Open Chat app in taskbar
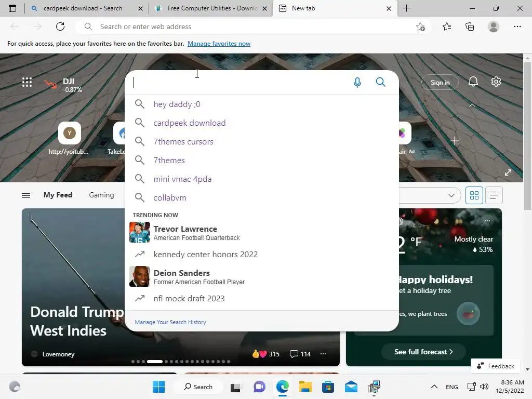Screen dimensions: 532x399 coord(259,387)
